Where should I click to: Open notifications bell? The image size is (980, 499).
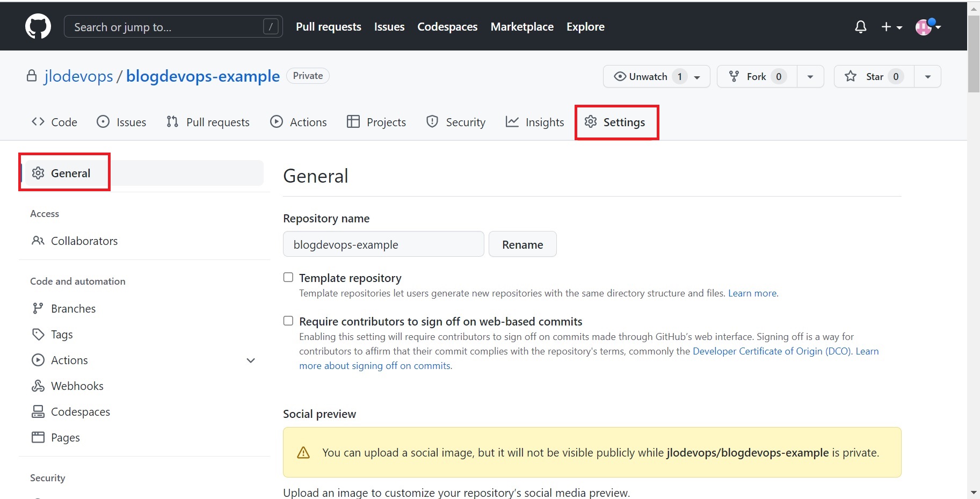pos(860,27)
